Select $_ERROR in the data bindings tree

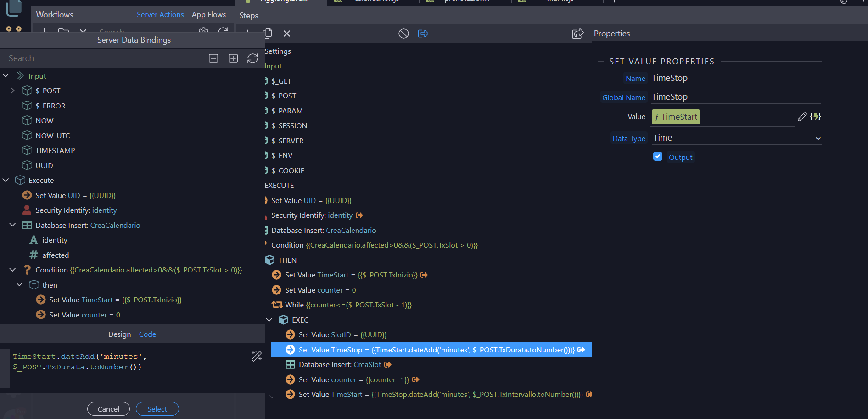pyautogui.click(x=50, y=106)
